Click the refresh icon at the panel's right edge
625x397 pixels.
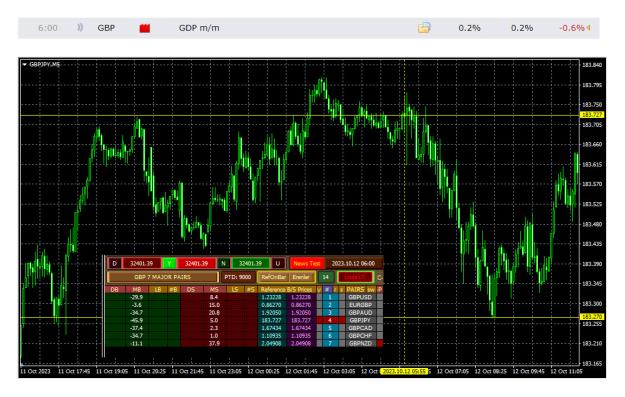point(379,277)
